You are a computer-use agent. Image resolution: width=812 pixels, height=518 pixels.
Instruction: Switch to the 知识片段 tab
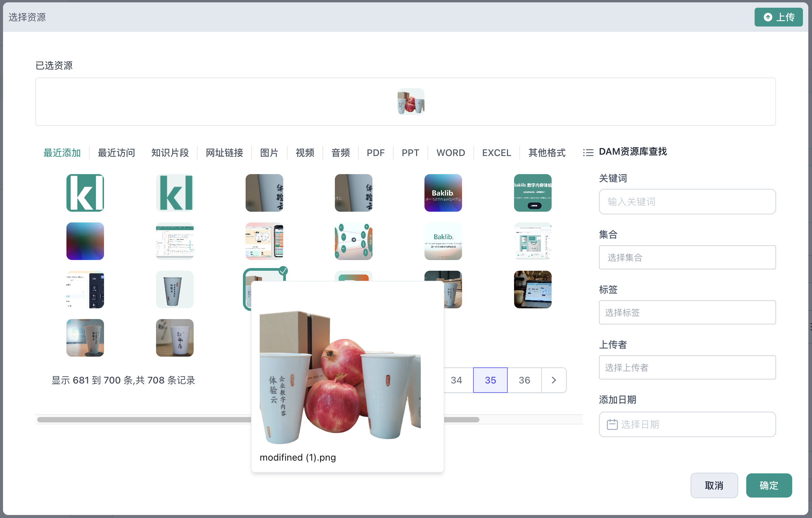pyautogui.click(x=170, y=153)
